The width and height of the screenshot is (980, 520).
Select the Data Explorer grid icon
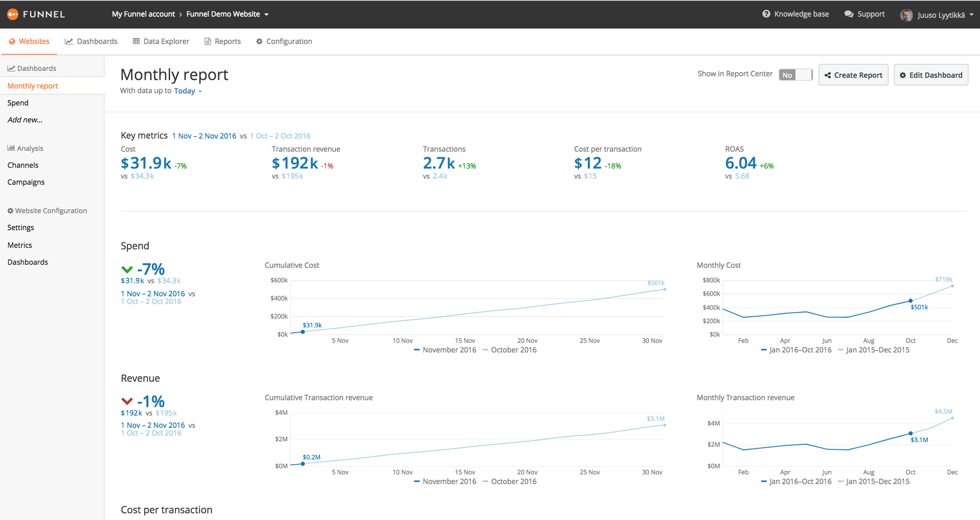point(136,41)
